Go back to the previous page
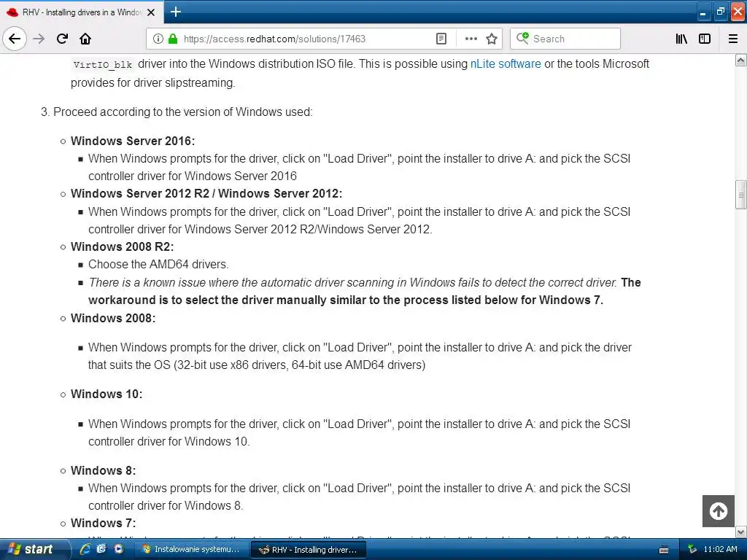 pos(15,39)
